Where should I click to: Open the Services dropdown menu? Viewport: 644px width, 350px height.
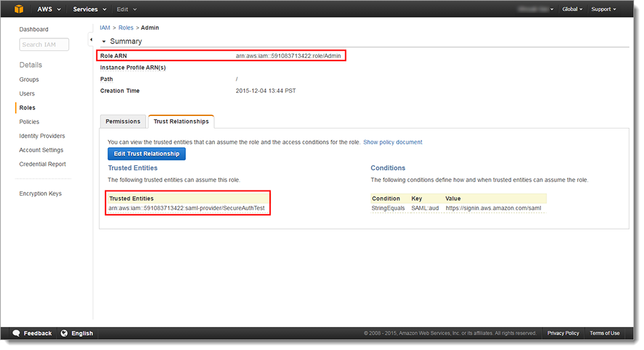[x=88, y=9]
